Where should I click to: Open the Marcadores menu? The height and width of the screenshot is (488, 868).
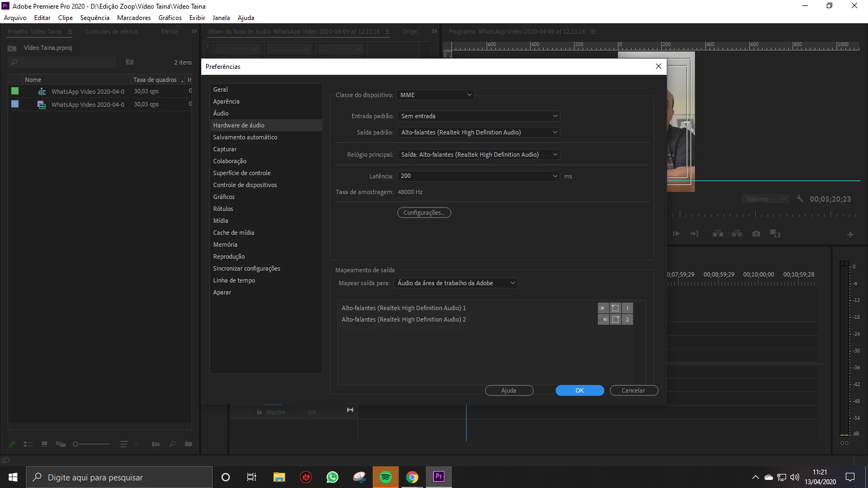click(134, 18)
